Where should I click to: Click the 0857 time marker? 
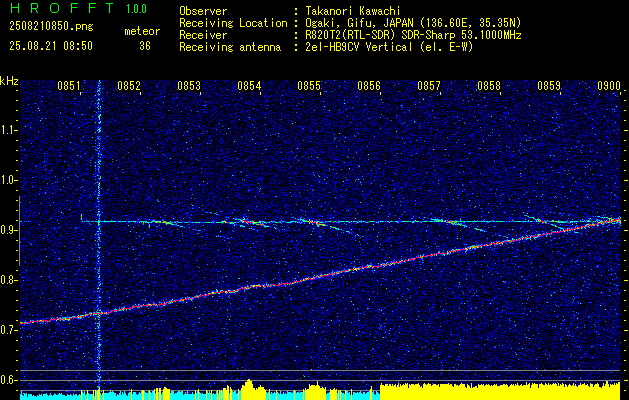pyautogui.click(x=429, y=86)
